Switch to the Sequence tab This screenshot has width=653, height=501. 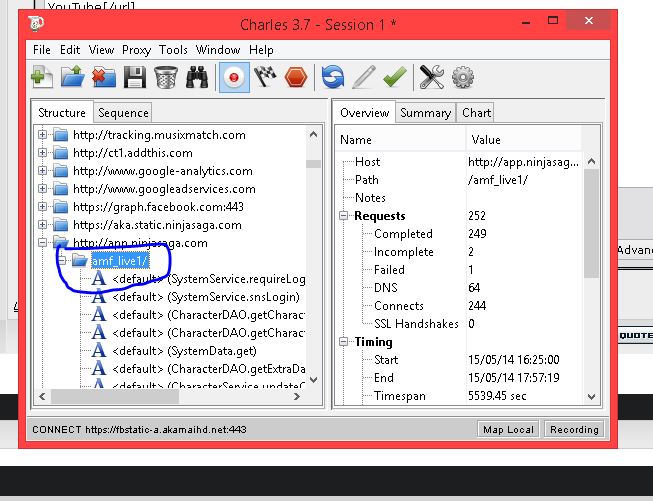pyautogui.click(x=123, y=113)
